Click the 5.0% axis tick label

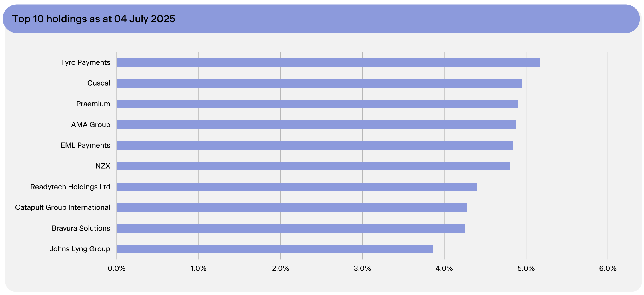(526, 268)
